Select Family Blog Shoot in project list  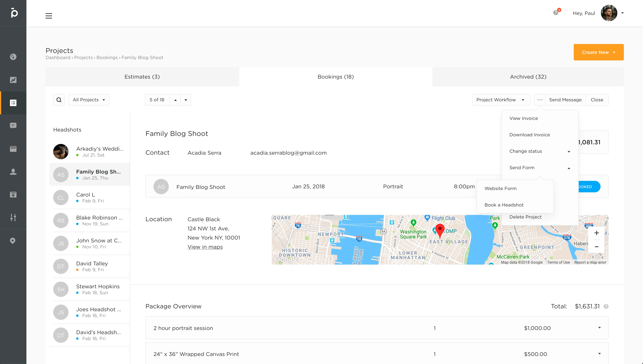90,175
